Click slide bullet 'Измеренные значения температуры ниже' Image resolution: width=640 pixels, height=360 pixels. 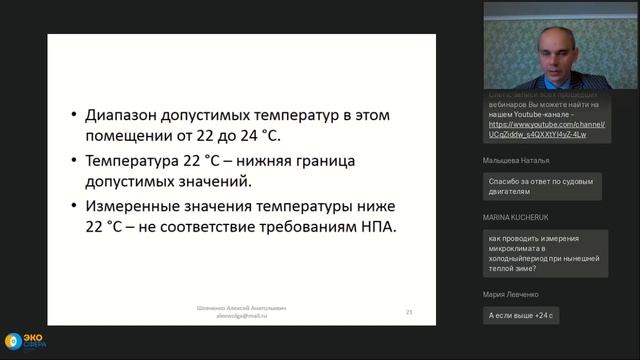[233, 216]
